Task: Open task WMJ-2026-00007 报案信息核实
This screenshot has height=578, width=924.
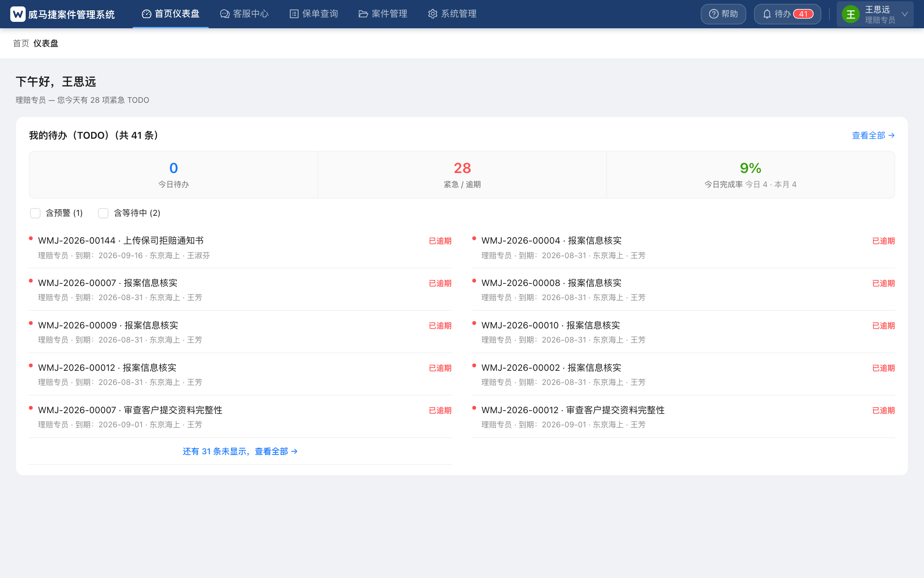Action: 240,290
